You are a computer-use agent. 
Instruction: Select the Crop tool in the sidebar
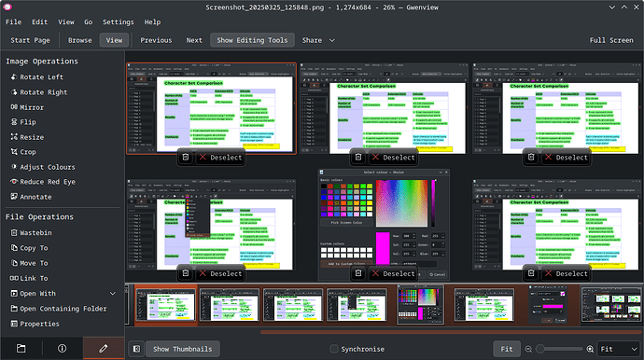pos(23,152)
